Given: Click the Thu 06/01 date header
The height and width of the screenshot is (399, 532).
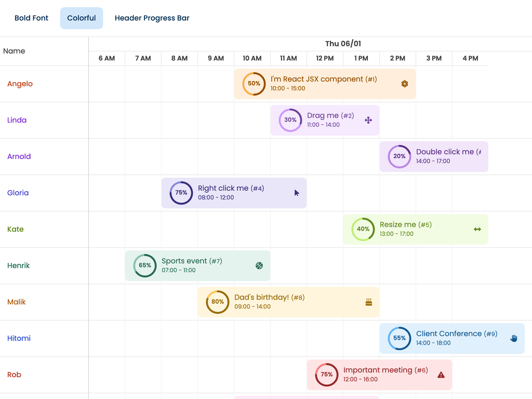Looking at the screenshot, I should 343,44.
